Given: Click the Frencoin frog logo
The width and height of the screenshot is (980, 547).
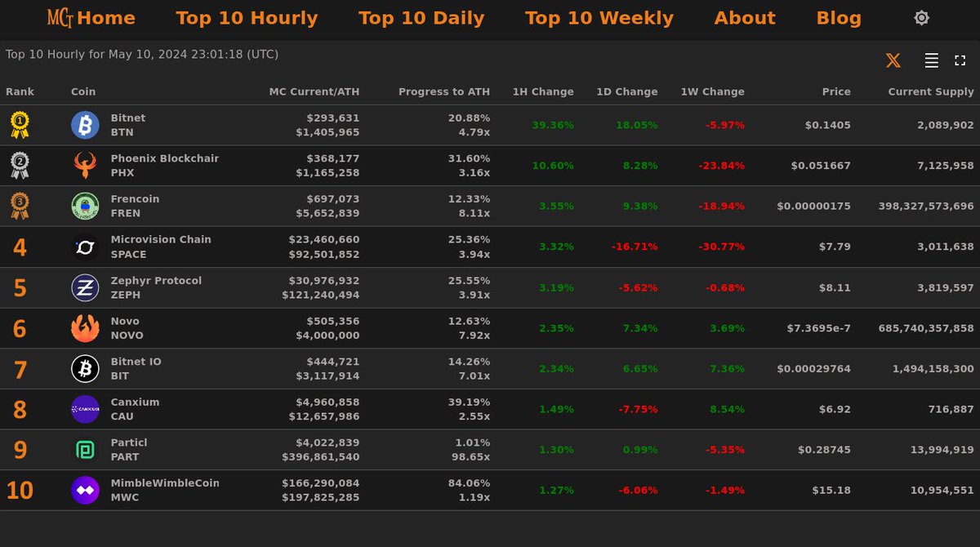Looking at the screenshot, I should [x=85, y=206].
